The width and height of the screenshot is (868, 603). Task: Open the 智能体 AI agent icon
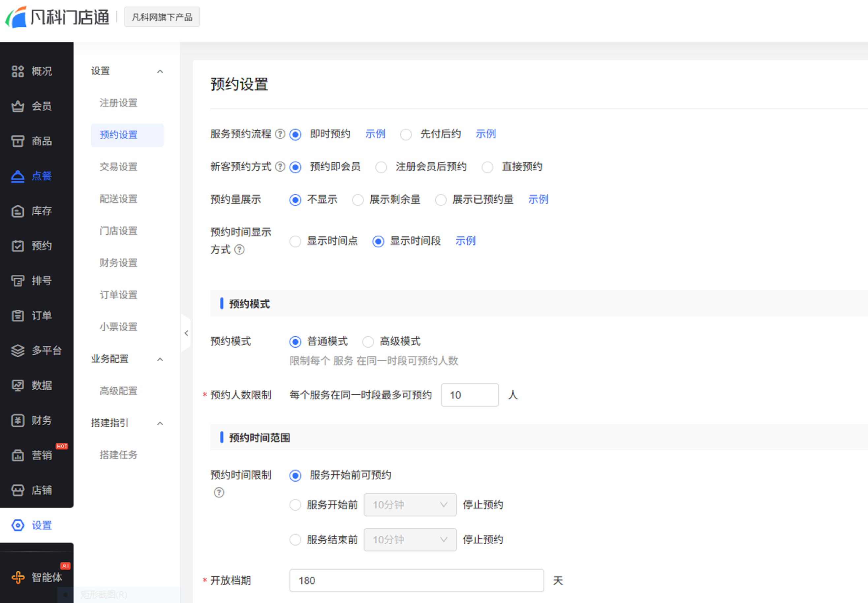(18, 577)
